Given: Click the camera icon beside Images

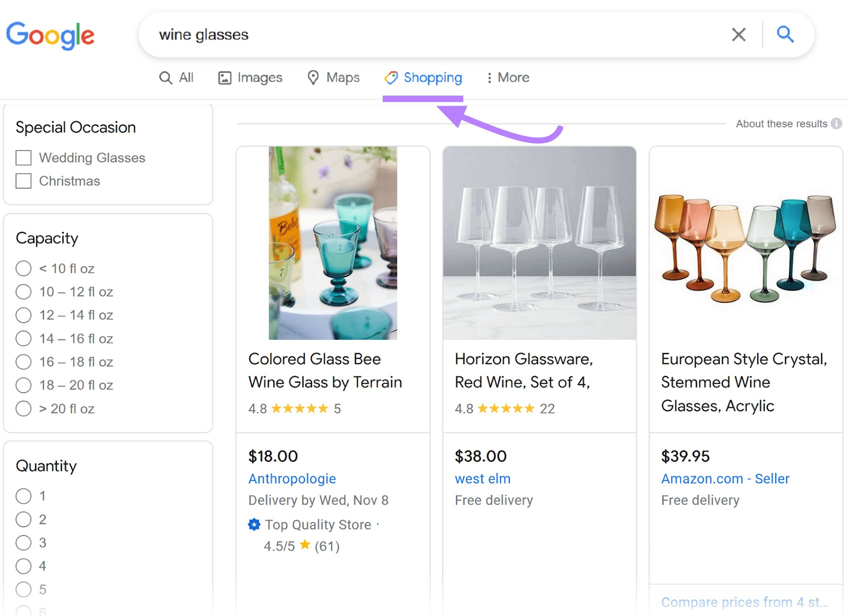Looking at the screenshot, I should coord(225,77).
